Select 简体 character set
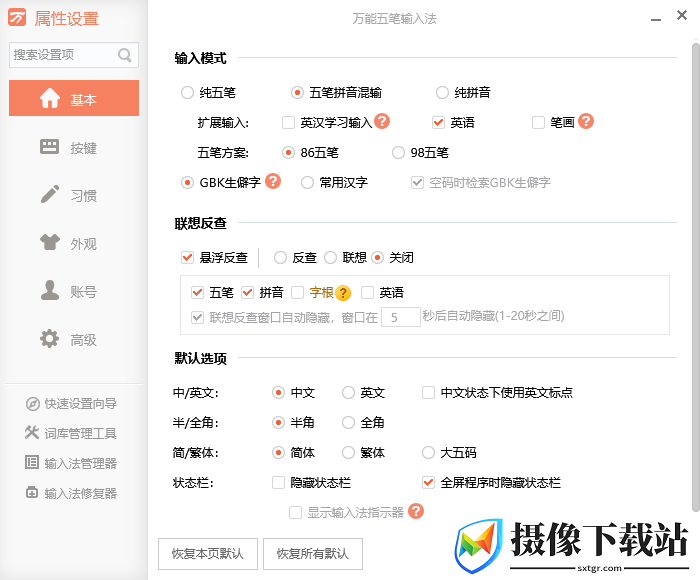The height and width of the screenshot is (580, 700). [278, 453]
